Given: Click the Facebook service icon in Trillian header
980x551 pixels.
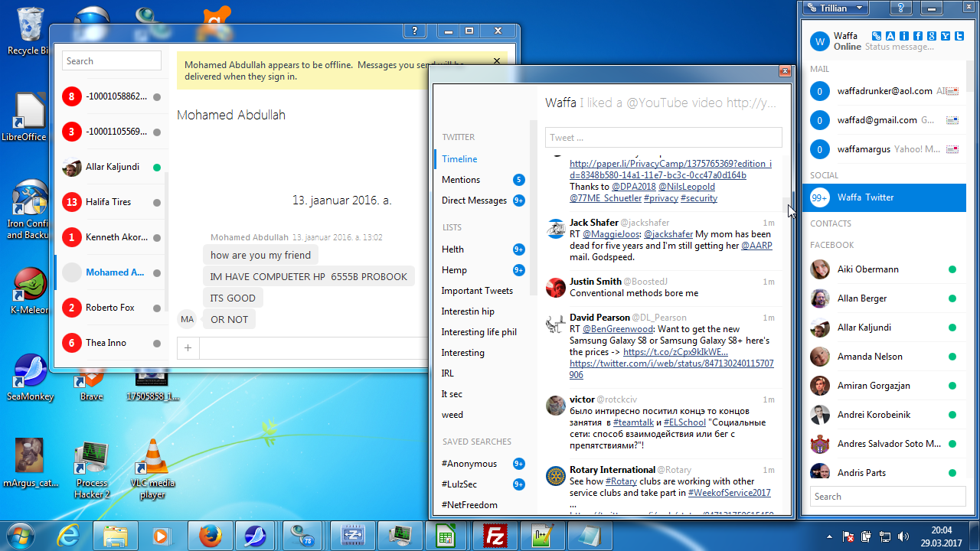Looking at the screenshot, I should (918, 36).
